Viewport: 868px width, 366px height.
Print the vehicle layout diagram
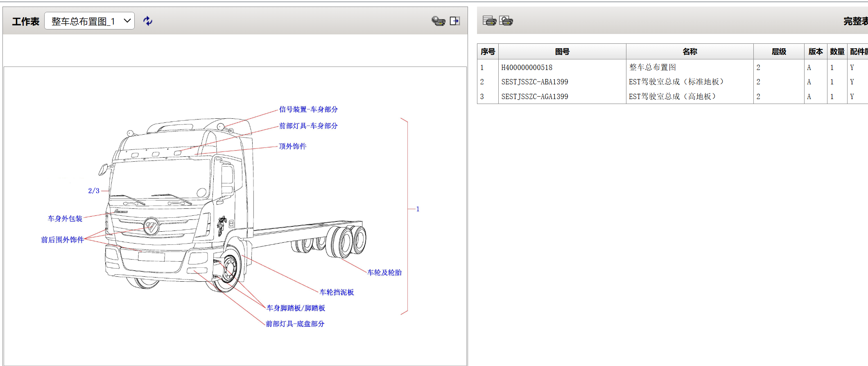[438, 21]
